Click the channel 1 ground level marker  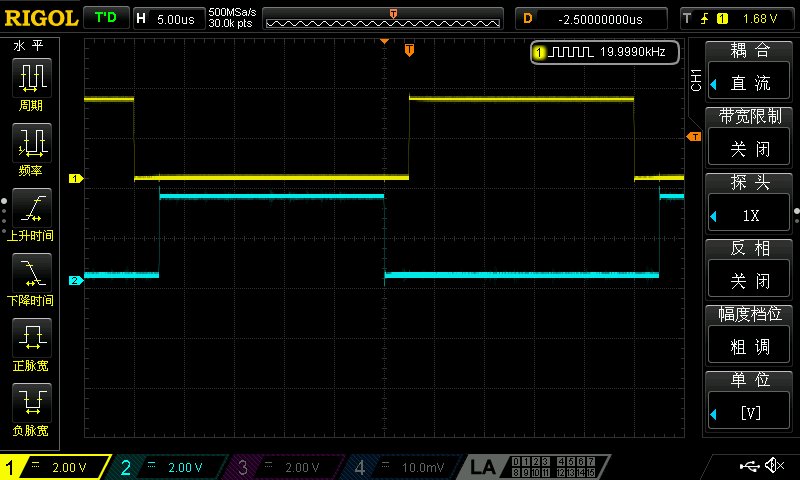click(76, 179)
